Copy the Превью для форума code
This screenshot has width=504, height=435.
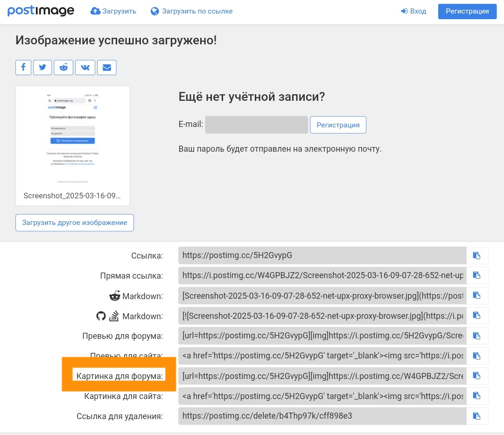(476, 336)
